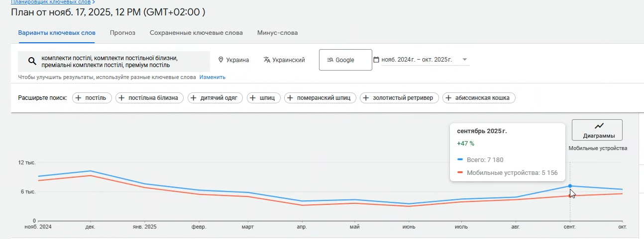
Task: Add the постільна білизна suggestion chip
Action: 149,98
